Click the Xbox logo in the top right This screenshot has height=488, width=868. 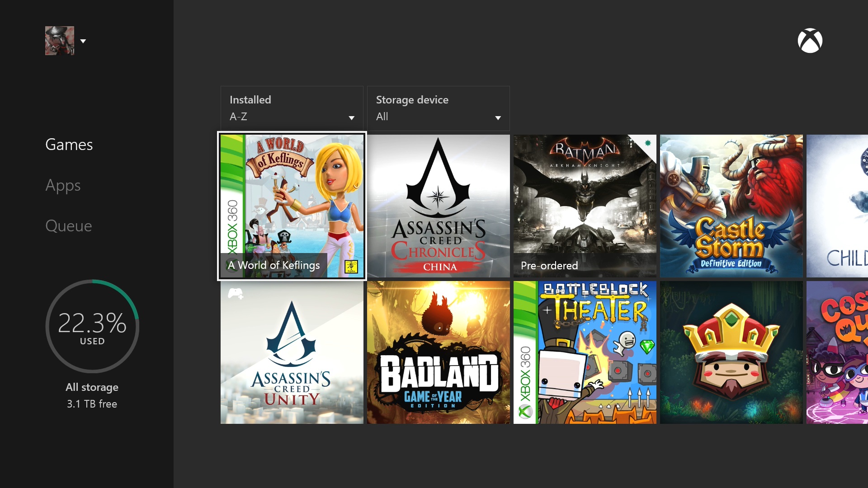[810, 40]
